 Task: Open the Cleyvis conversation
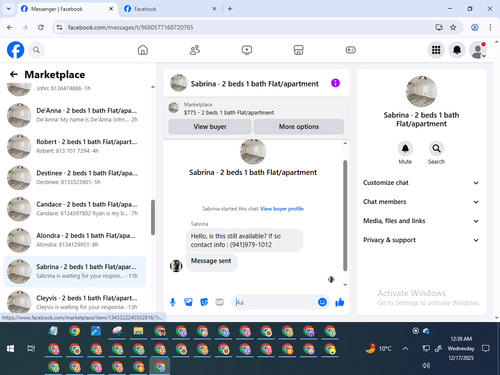coord(75,302)
